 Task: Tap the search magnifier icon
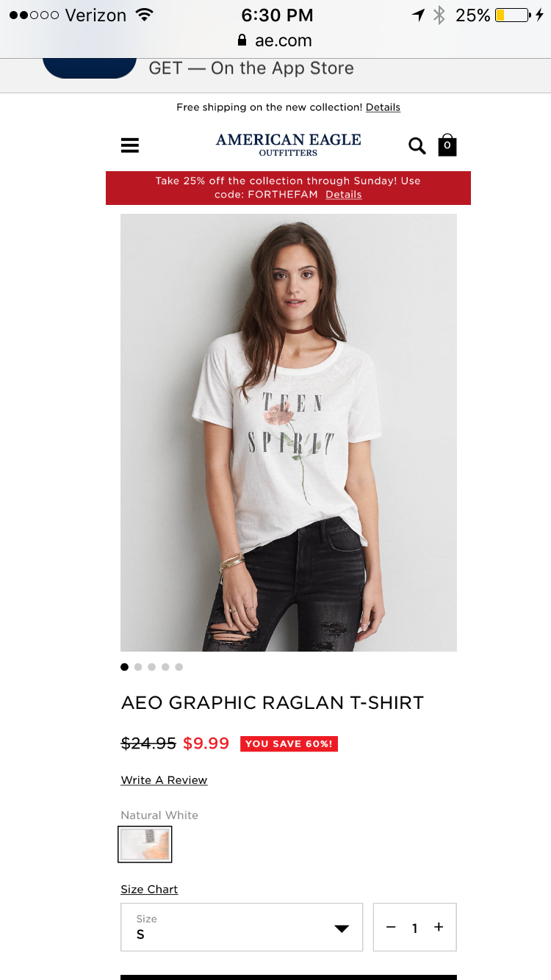tap(417, 145)
